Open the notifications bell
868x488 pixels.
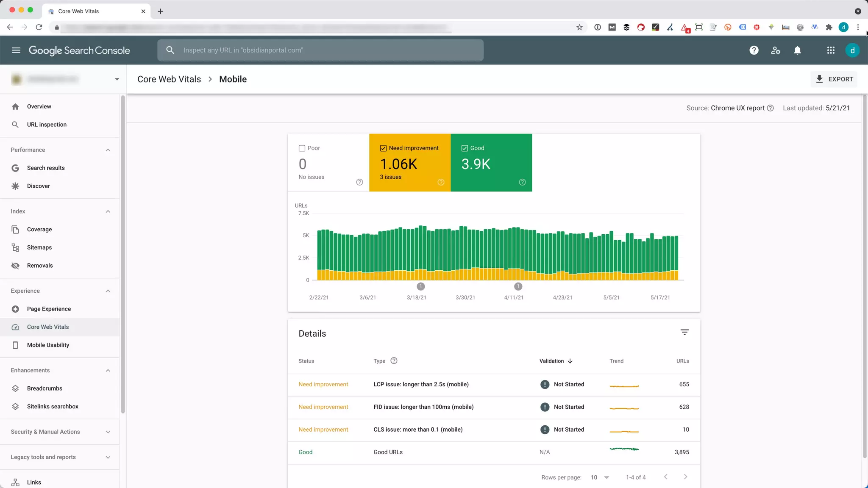click(797, 50)
